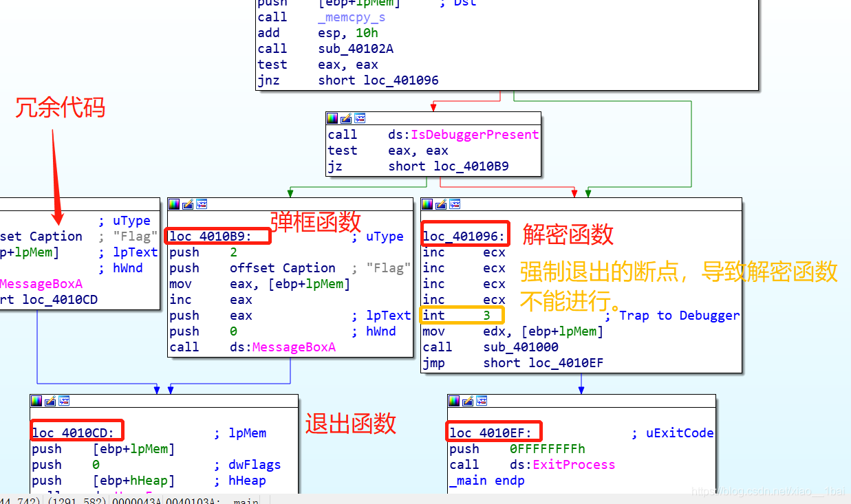Click node color icon of IsDebuggerPresent block
This screenshot has height=504, width=851.
click(x=333, y=118)
